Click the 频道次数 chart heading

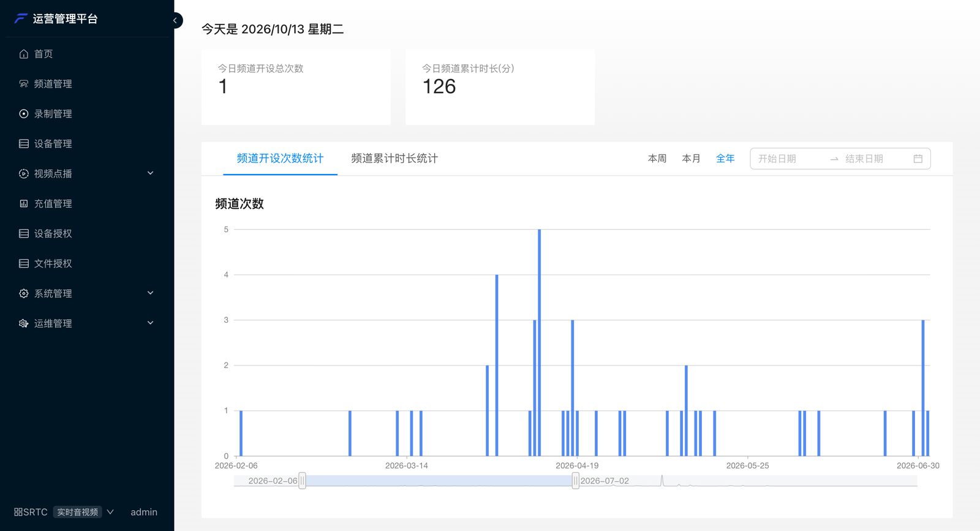[x=239, y=204]
